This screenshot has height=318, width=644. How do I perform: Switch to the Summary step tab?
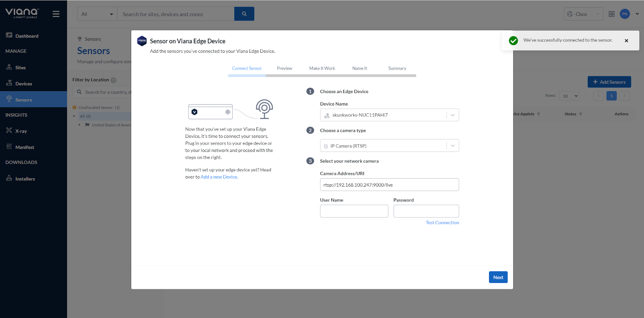397,69
